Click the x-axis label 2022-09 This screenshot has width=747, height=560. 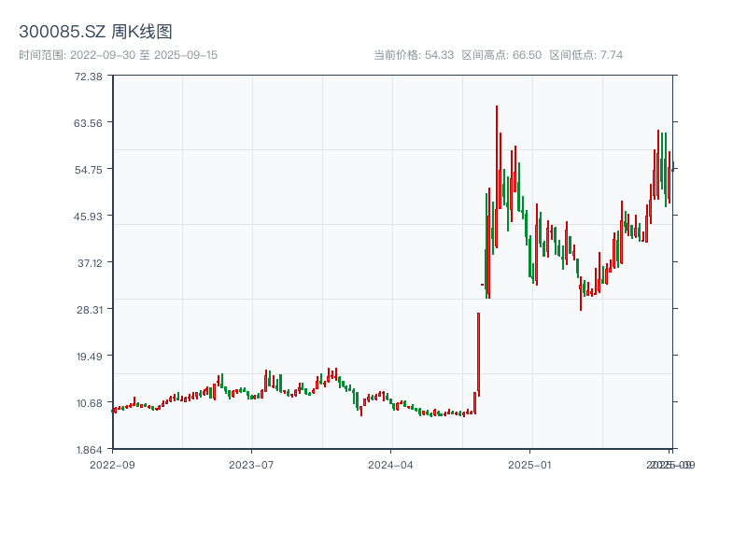pyautogui.click(x=112, y=465)
